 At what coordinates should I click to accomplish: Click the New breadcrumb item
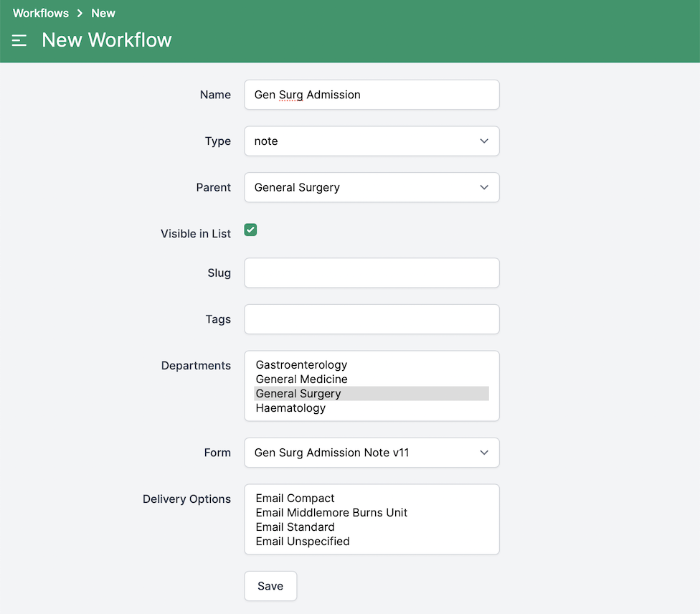coord(103,13)
